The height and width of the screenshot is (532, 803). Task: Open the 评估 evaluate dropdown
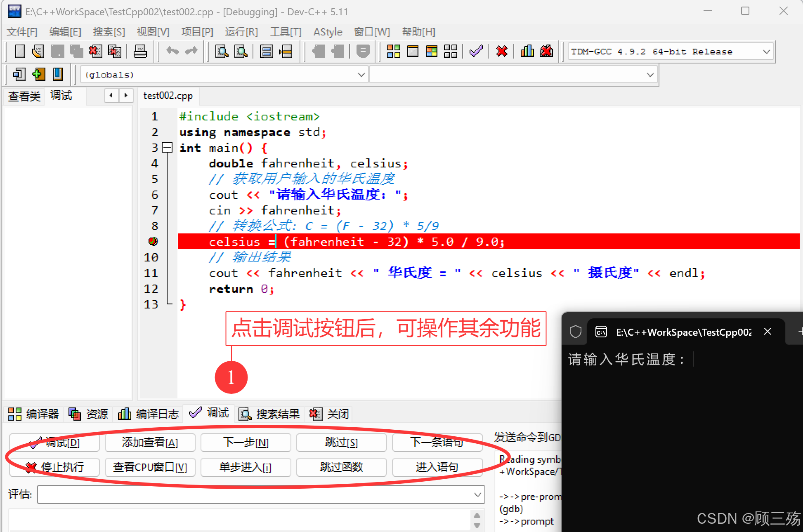click(477, 494)
